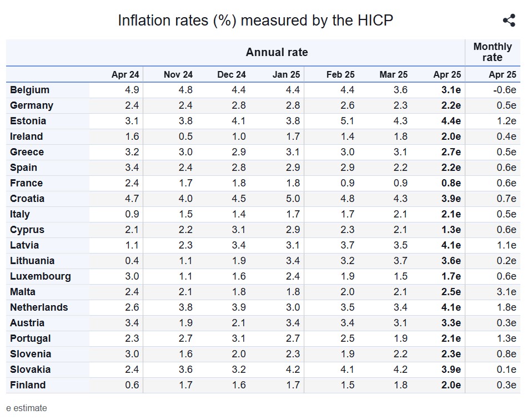Screen dimensions: 532x420
Task: Click the Croatia row label
Action: pos(27,199)
